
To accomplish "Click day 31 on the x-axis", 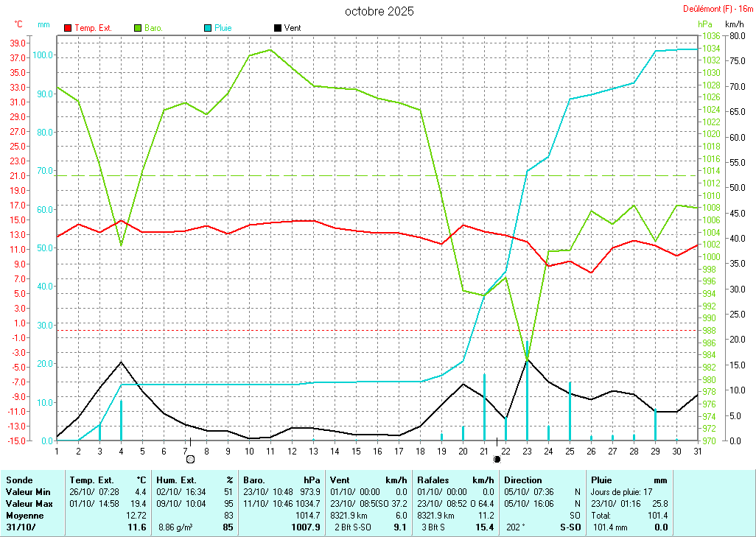I will [697, 451].
